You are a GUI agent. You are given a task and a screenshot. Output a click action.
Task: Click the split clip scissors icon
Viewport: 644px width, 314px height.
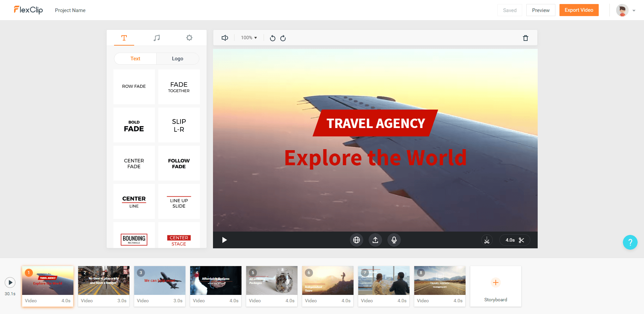pyautogui.click(x=487, y=240)
